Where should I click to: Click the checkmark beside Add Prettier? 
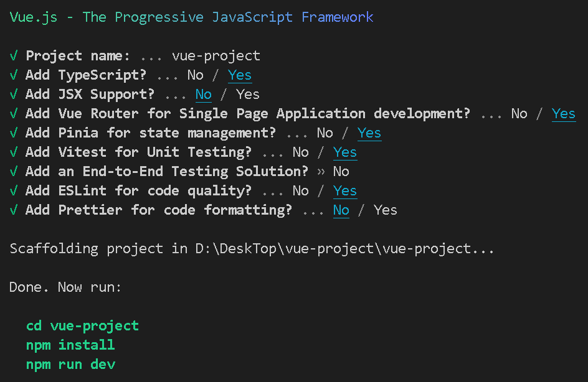(14, 210)
